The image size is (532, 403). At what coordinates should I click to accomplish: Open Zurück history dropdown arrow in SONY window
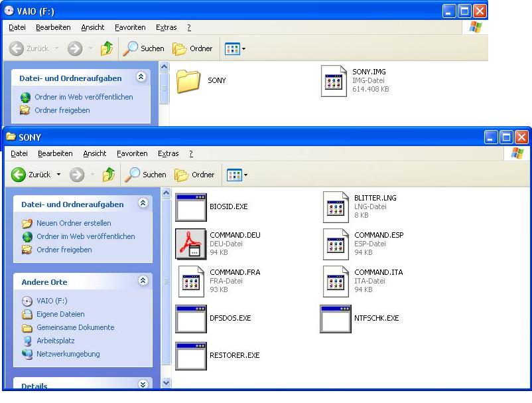[58, 175]
